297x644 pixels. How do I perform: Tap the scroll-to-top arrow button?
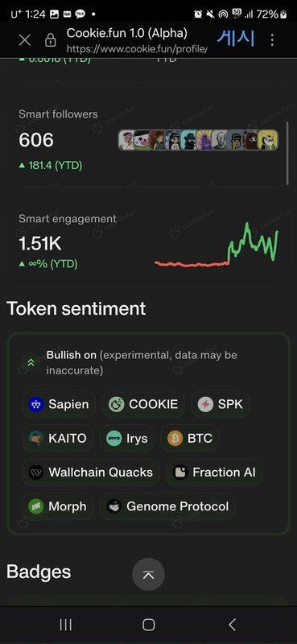click(x=148, y=575)
